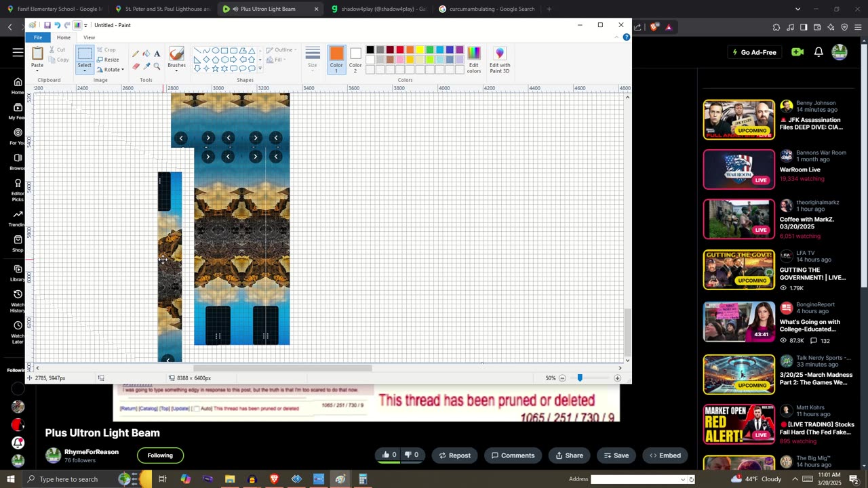Click the Repost button

[x=454, y=455]
